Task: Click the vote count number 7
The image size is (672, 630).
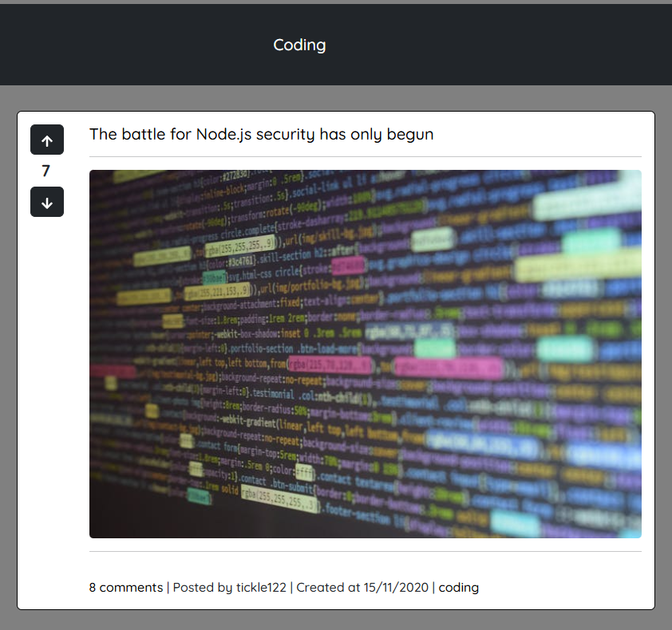Action: click(x=46, y=171)
